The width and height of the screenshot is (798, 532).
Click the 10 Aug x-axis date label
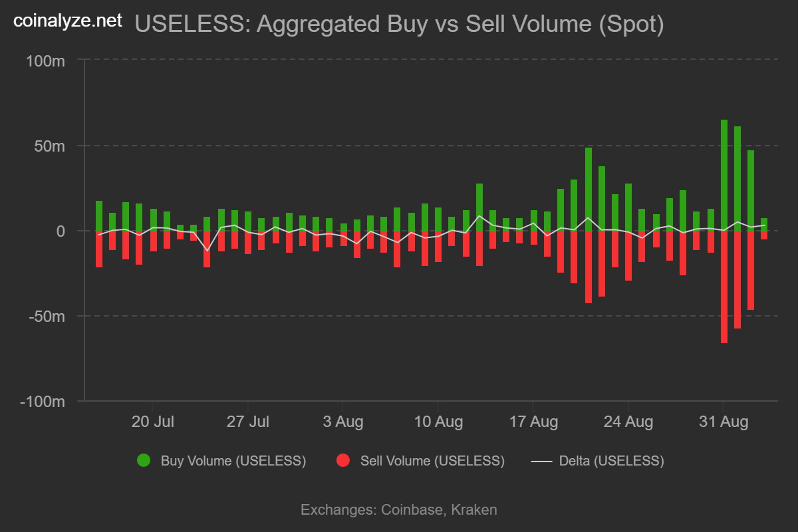pyautogui.click(x=438, y=422)
